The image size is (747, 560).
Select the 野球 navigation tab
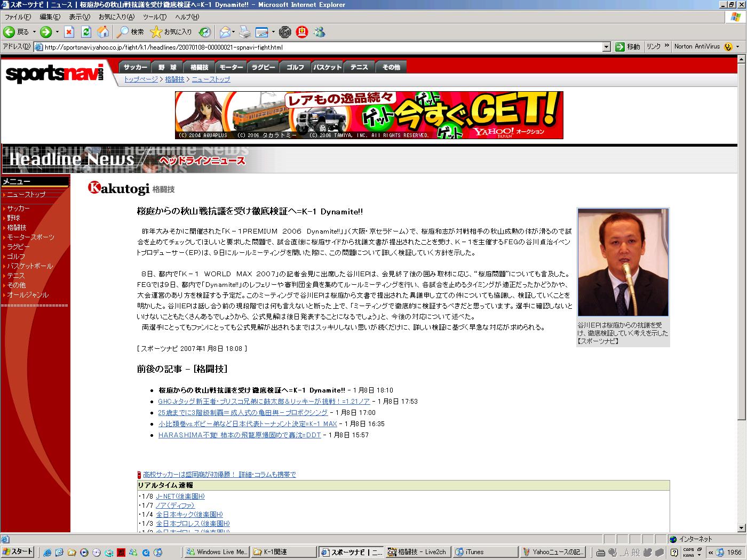coord(167,67)
